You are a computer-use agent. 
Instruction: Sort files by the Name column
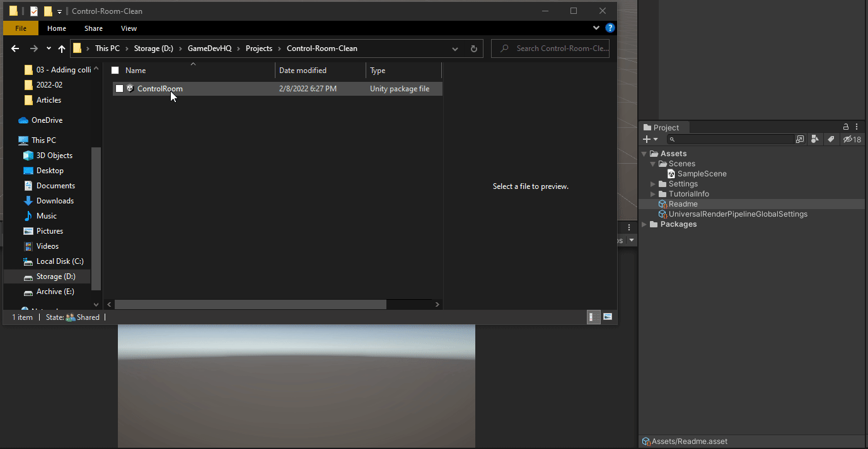pos(136,71)
